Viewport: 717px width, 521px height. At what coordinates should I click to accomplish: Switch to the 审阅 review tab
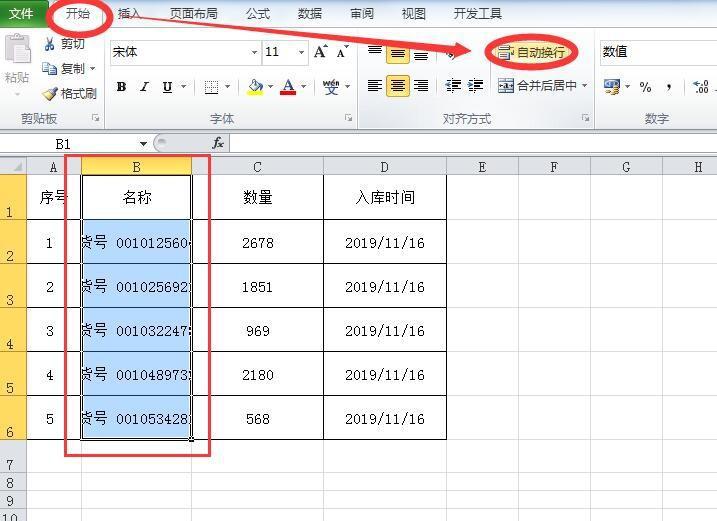(362, 14)
